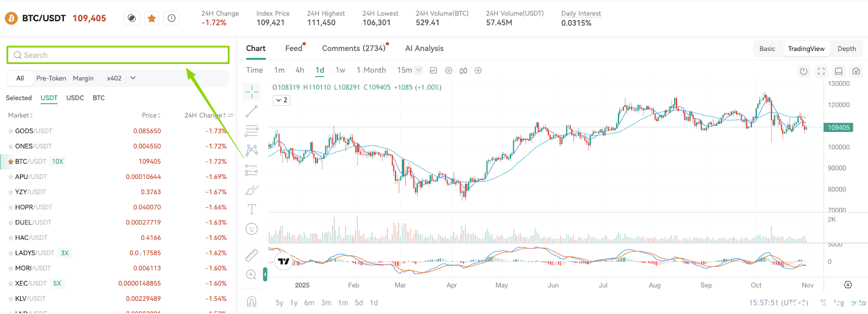This screenshot has width=868, height=314.
Task: Expand the x402 category dropdown chevron
Action: pyautogui.click(x=133, y=78)
